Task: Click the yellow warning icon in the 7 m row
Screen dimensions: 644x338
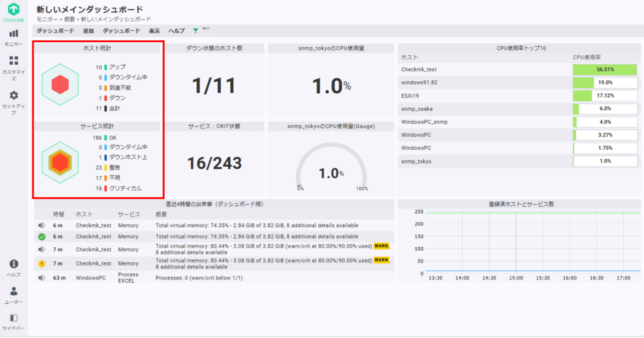Action: click(x=42, y=264)
